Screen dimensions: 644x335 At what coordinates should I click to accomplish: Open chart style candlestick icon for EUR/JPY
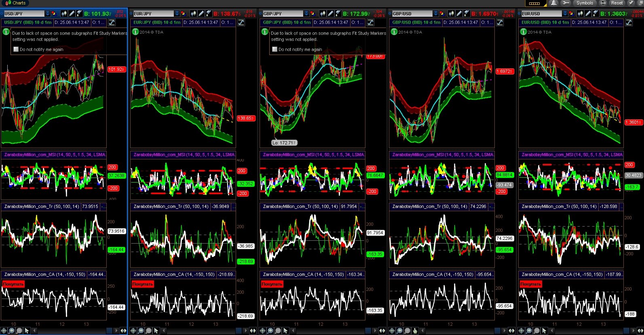click(x=193, y=14)
